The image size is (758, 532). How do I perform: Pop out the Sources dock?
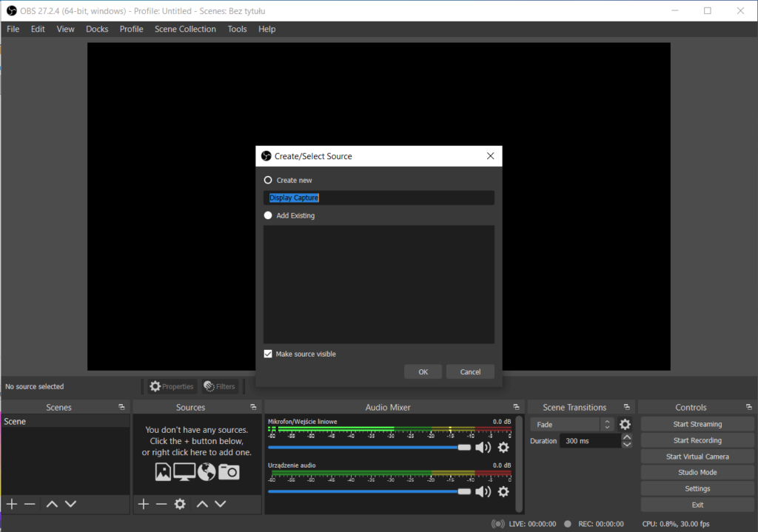click(x=253, y=407)
